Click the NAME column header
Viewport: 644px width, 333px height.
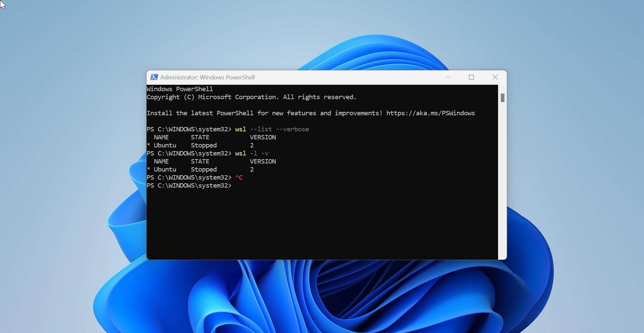(x=161, y=137)
